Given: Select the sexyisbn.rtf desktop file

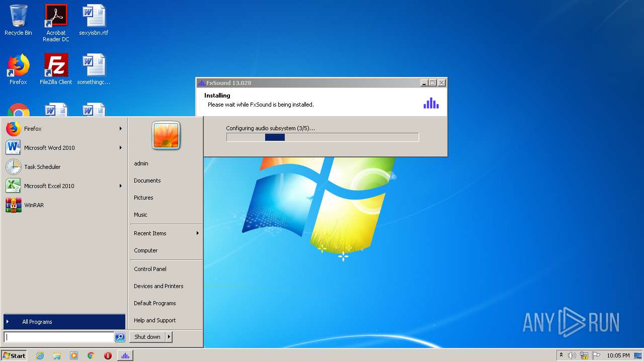Looking at the screenshot, I should point(94,20).
